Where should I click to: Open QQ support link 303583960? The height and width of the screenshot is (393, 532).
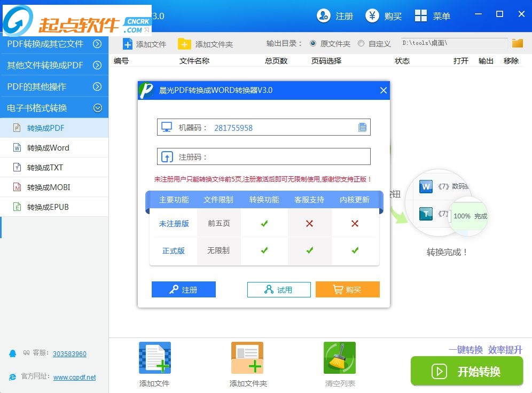tap(69, 353)
